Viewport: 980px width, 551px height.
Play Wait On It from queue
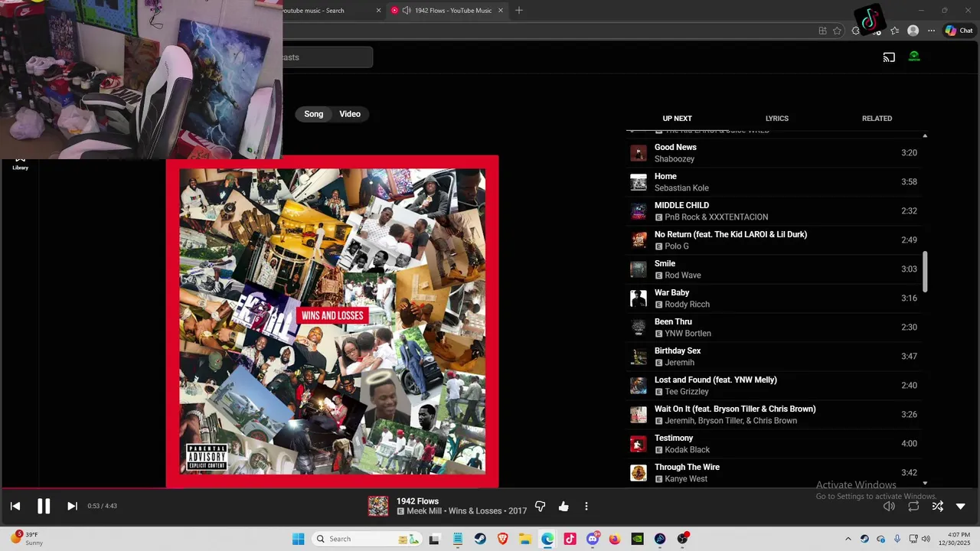pos(773,415)
